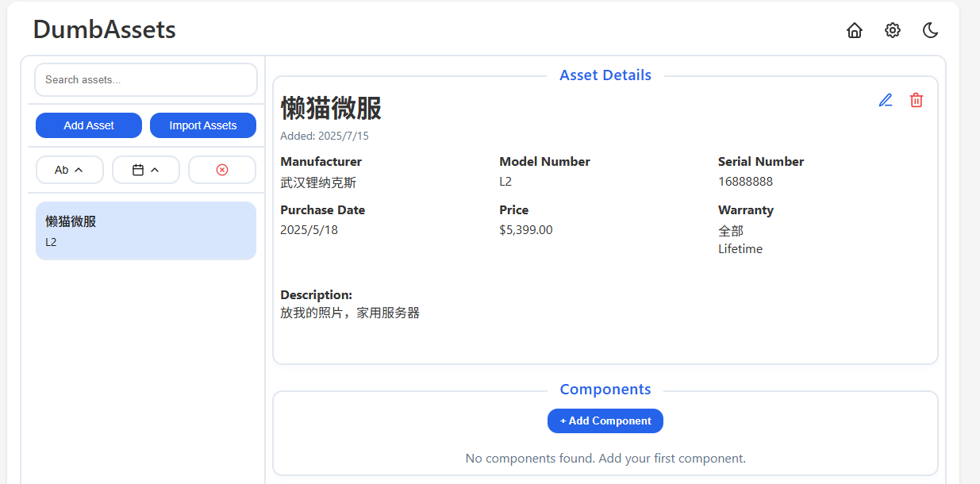Click the calendar icon in sort bar

(x=138, y=170)
